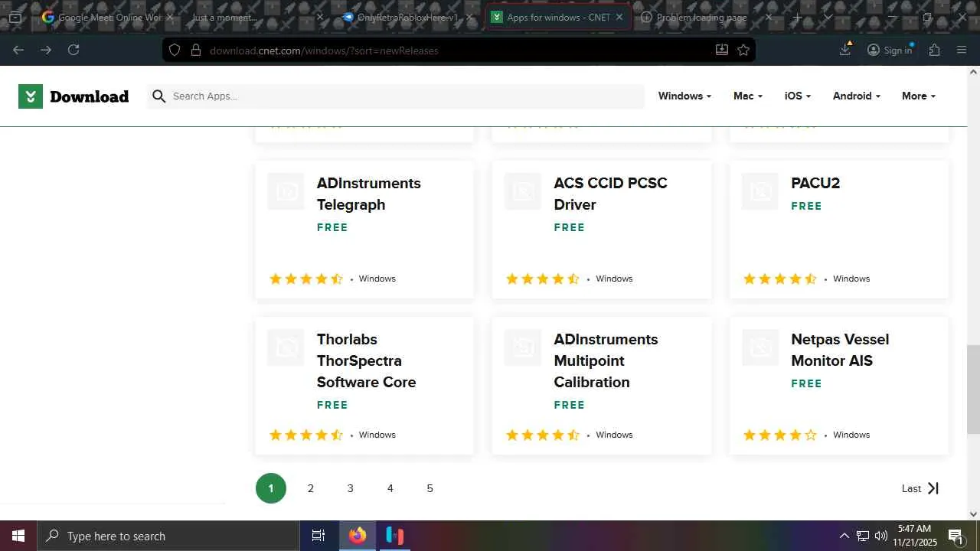Select current page 1 button

tap(271, 488)
